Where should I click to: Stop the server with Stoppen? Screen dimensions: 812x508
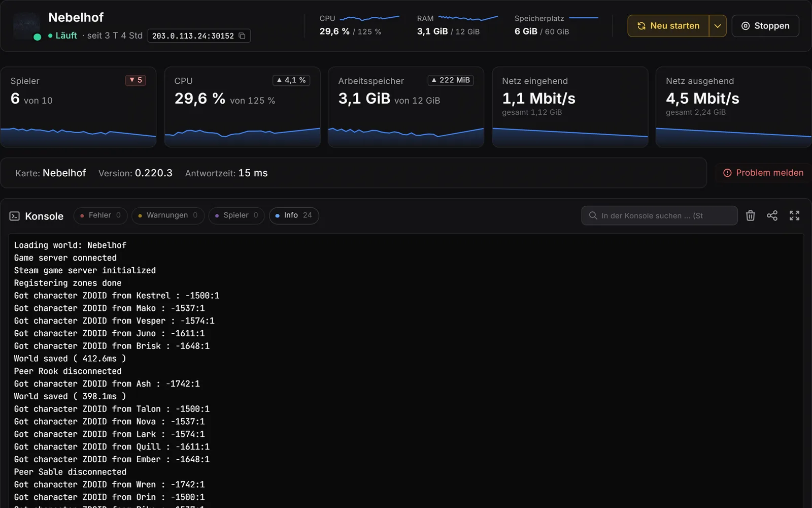pyautogui.click(x=765, y=26)
